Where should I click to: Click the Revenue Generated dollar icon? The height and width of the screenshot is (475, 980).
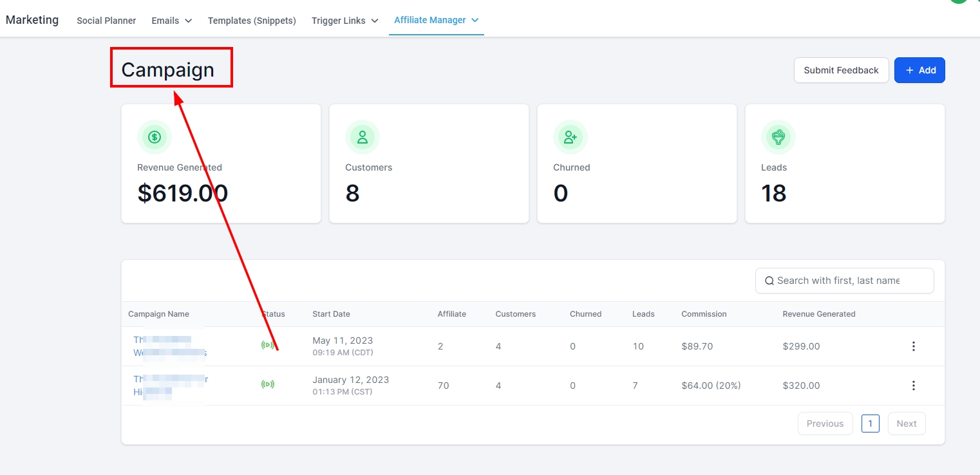click(155, 137)
